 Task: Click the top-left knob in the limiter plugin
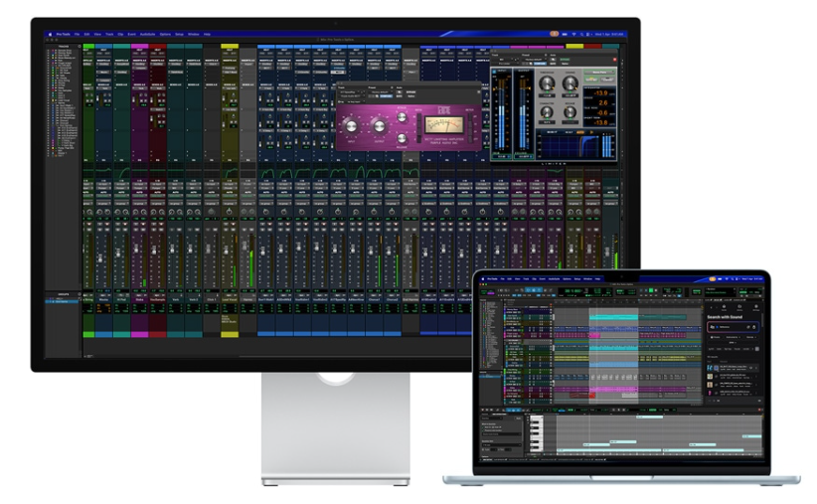547,84
